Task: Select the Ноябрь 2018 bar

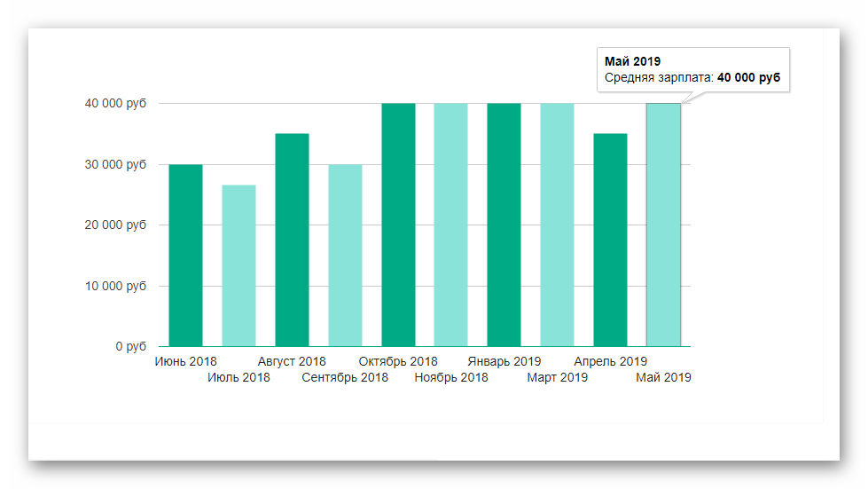Action: [450, 225]
